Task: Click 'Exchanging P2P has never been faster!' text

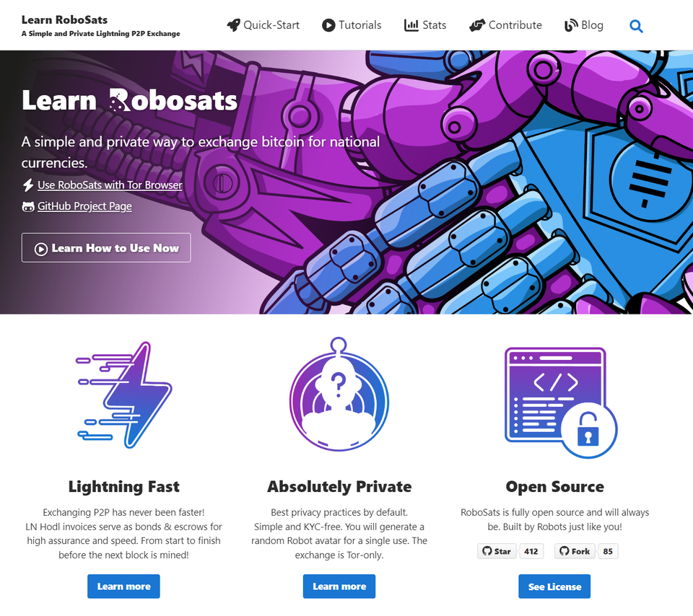Action: pyautogui.click(x=123, y=512)
